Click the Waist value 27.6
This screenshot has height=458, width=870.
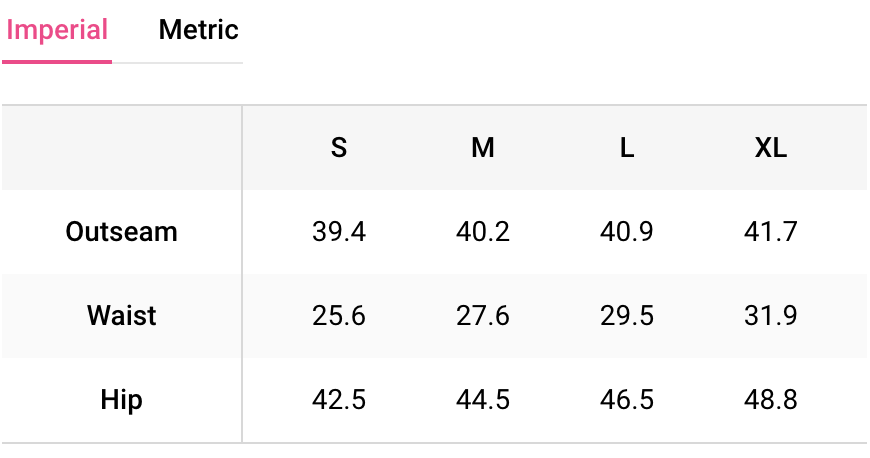pyautogui.click(x=483, y=316)
